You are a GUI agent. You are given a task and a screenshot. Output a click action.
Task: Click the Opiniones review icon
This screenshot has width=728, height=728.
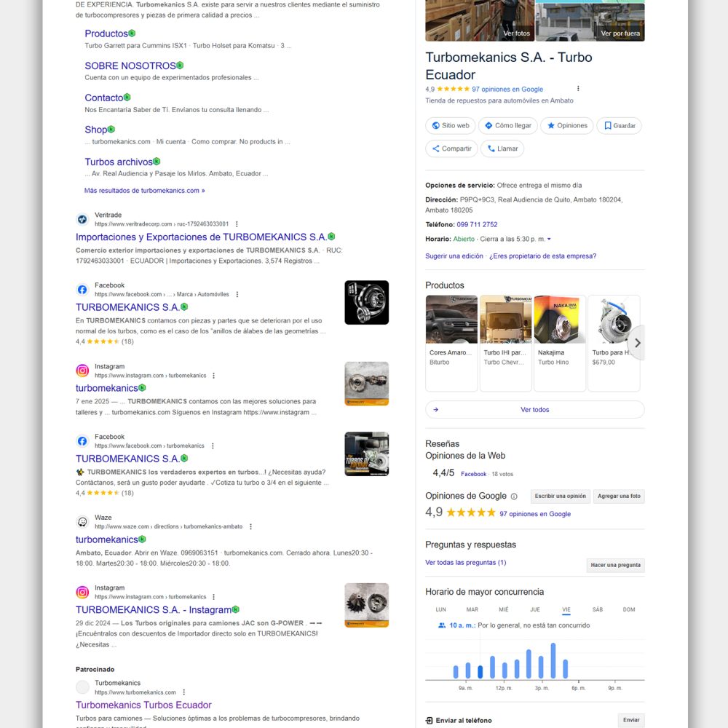pyautogui.click(x=551, y=125)
